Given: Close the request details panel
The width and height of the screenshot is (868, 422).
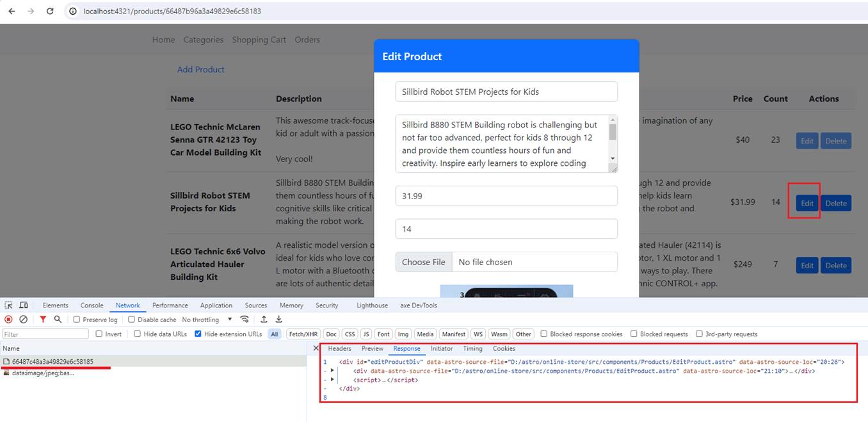Looking at the screenshot, I should [316, 348].
